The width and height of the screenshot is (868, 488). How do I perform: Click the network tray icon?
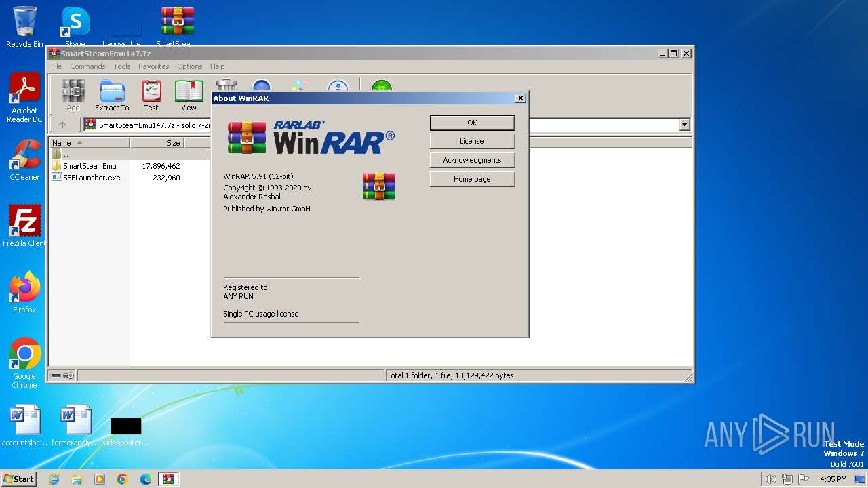point(787,479)
